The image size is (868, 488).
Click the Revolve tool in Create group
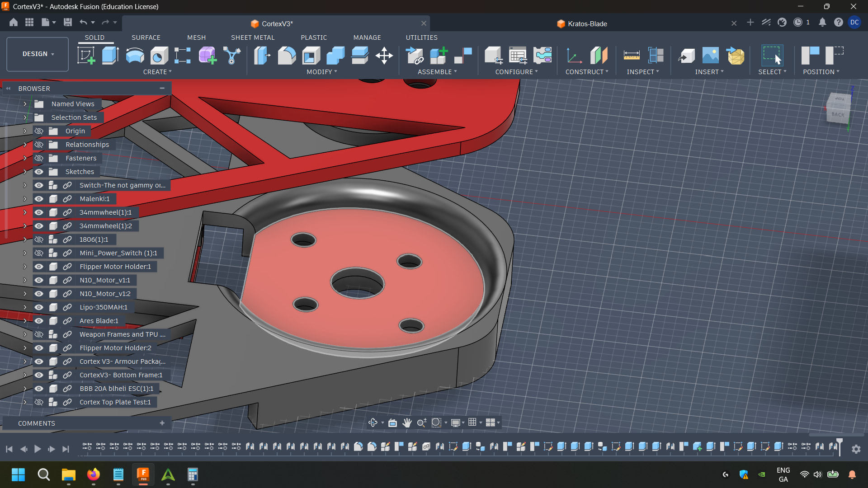click(x=135, y=56)
